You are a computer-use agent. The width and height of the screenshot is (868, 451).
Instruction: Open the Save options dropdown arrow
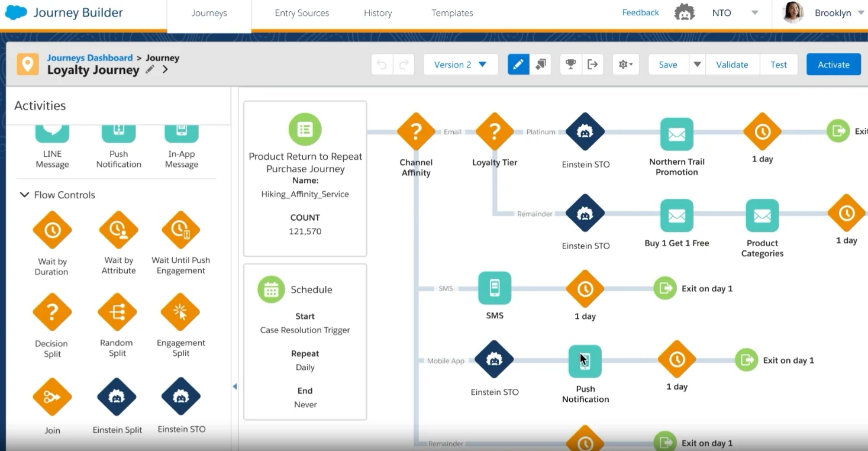tap(698, 65)
